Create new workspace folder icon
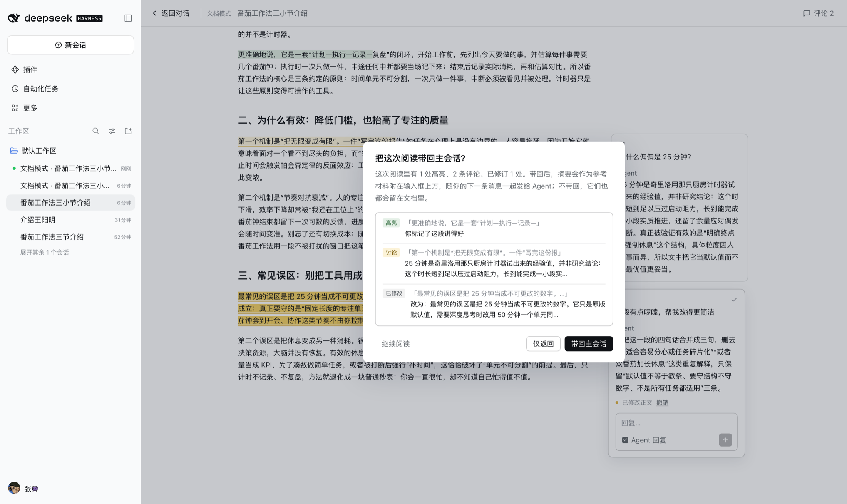 coord(128,131)
